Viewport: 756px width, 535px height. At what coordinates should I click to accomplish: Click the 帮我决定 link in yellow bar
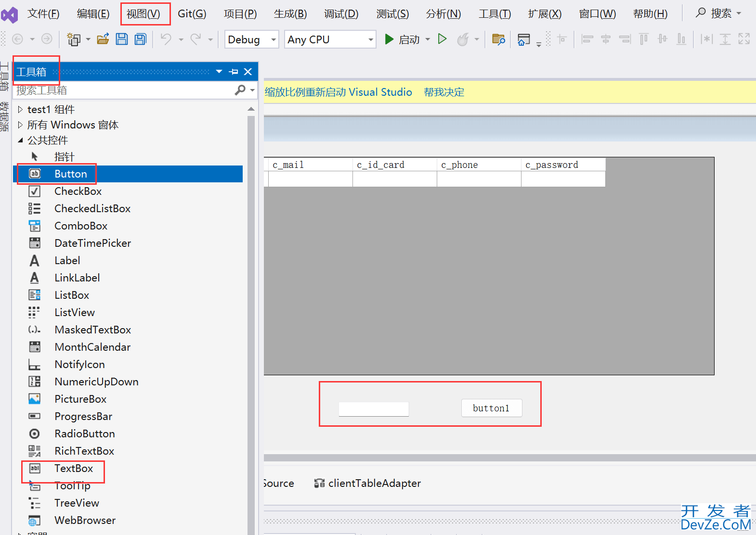coord(444,92)
